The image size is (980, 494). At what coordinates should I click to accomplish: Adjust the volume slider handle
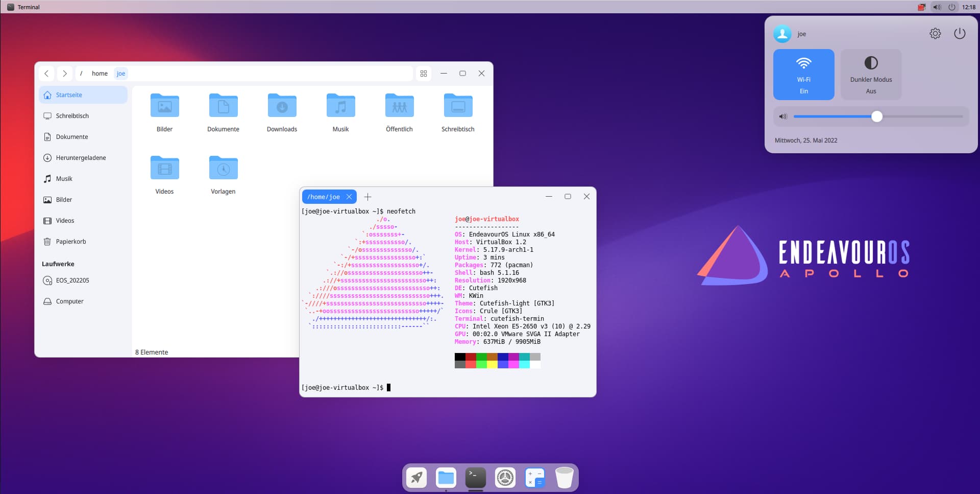pos(876,116)
